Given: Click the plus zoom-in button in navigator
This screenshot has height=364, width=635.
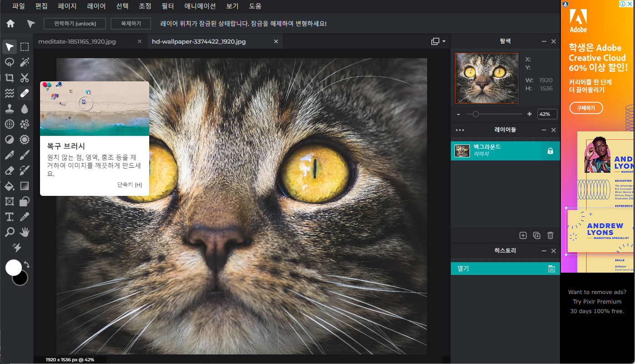Looking at the screenshot, I should pos(529,114).
